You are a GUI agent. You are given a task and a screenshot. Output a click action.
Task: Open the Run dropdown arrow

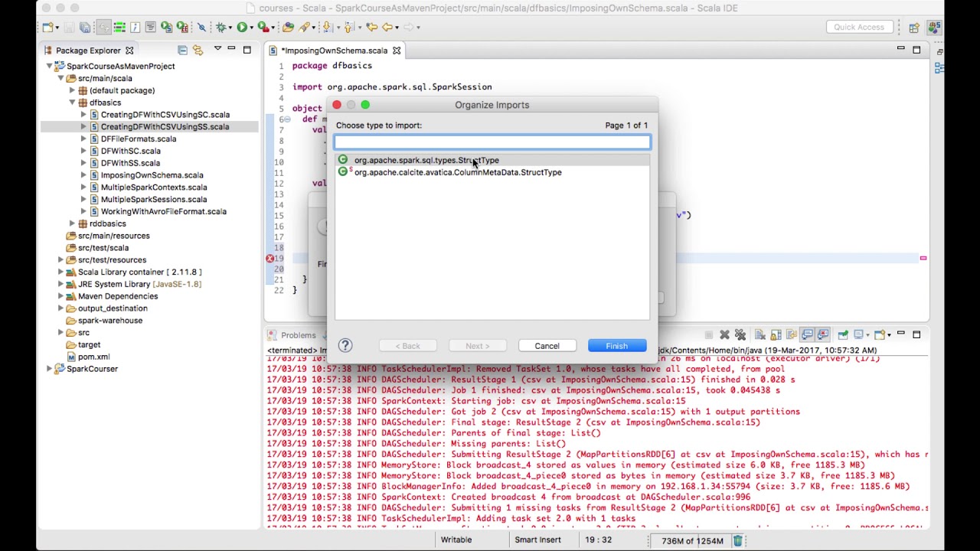[x=252, y=28]
